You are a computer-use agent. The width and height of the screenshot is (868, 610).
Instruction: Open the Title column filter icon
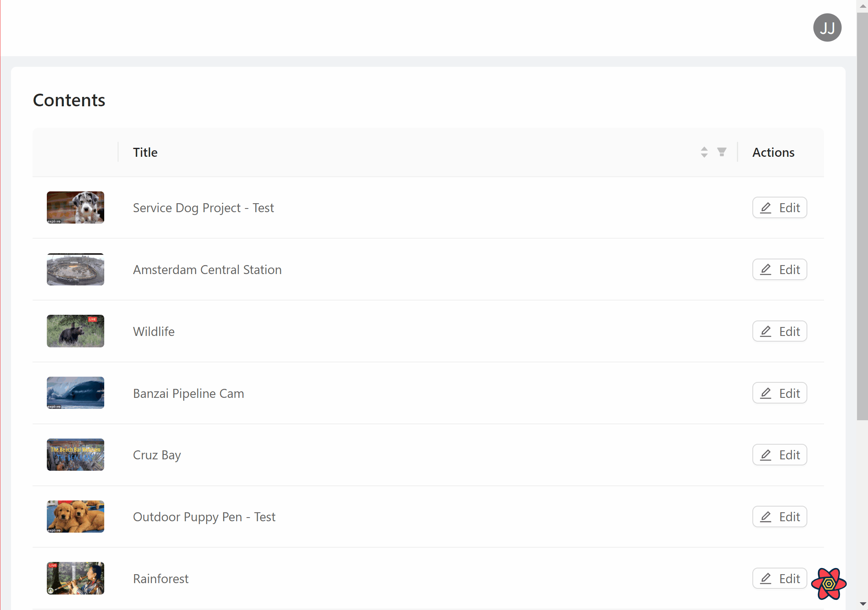pos(721,152)
